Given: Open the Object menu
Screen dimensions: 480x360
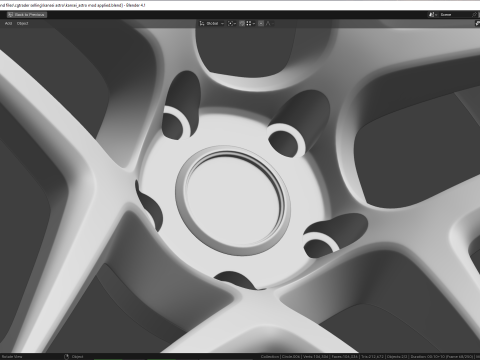Looking at the screenshot, I should (x=22, y=24).
